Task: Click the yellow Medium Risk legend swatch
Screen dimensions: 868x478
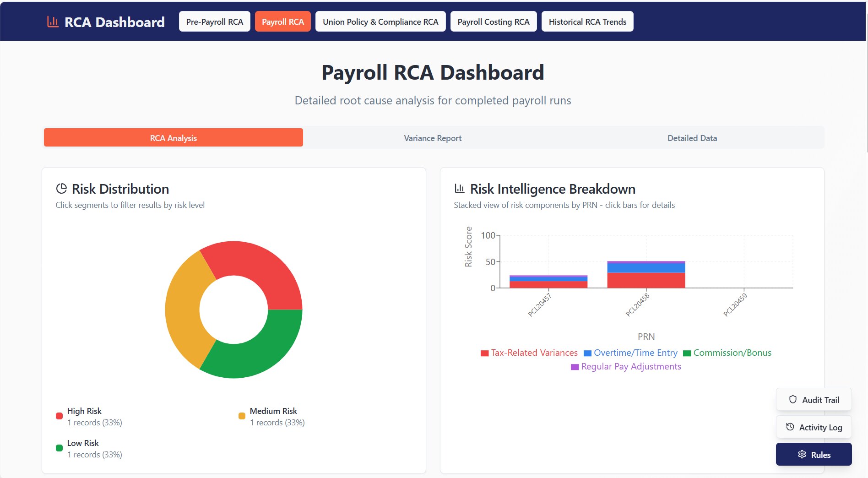Action: (x=242, y=416)
